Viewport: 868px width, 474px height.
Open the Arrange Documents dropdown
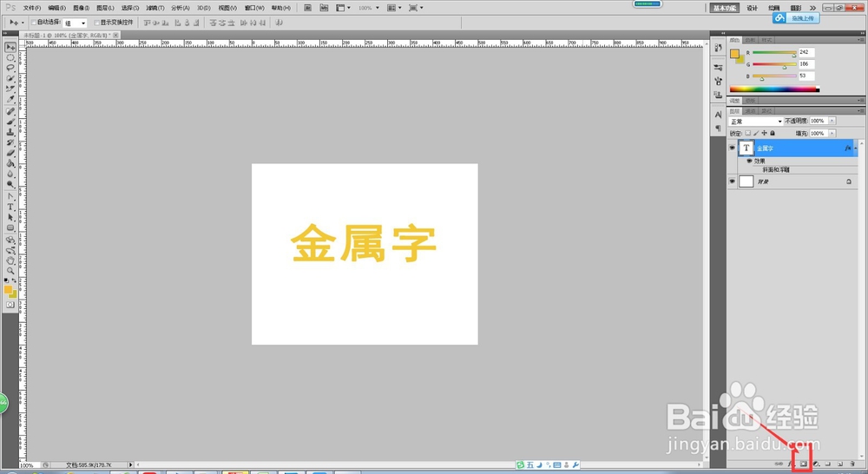[x=392, y=8]
